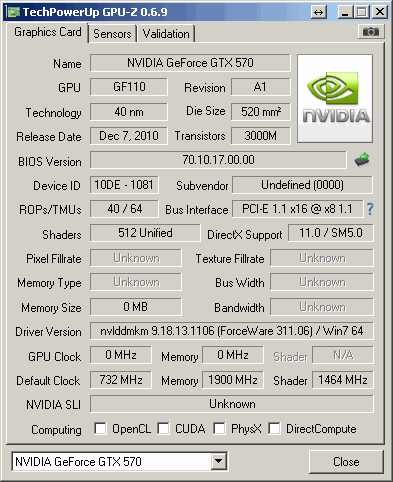Viewport: 393px width, 482px height.
Task: Toggle the CUDA checkbox
Action: [163, 428]
